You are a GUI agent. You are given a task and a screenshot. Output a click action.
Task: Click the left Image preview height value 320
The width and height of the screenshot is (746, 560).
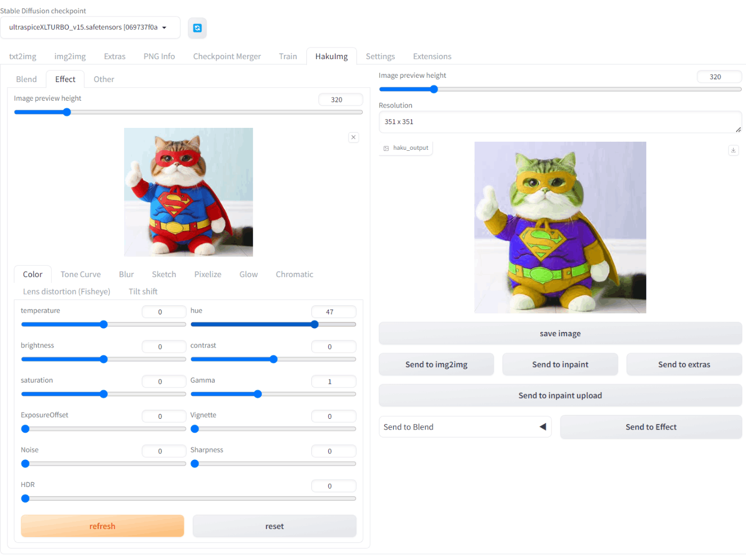(340, 100)
